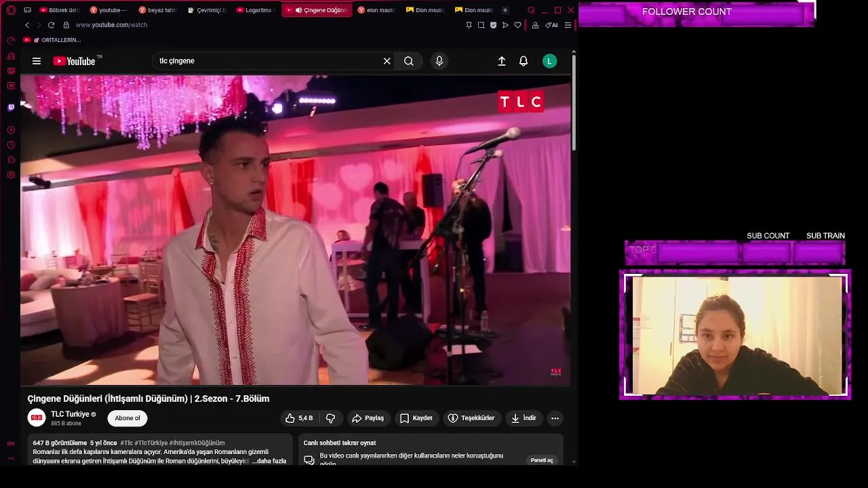Subscribe with the Abone ol button
Image resolution: width=868 pixels, height=488 pixels.
pos(127,418)
